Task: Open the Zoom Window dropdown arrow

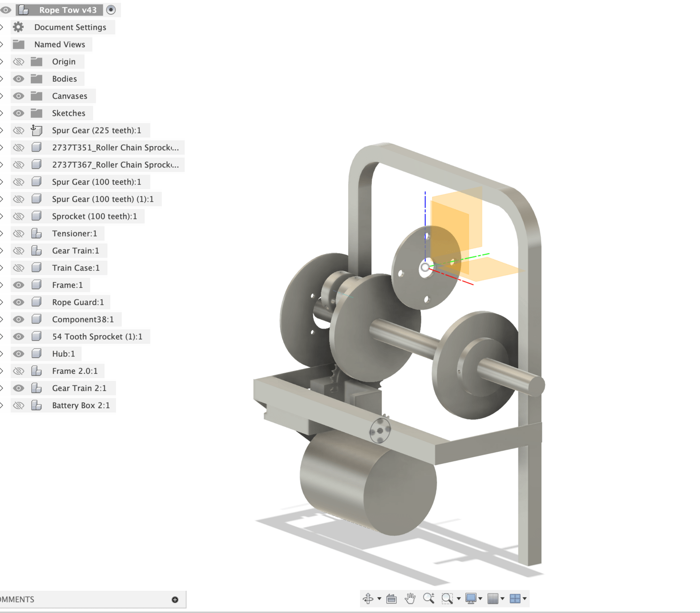Action: coord(458,599)
